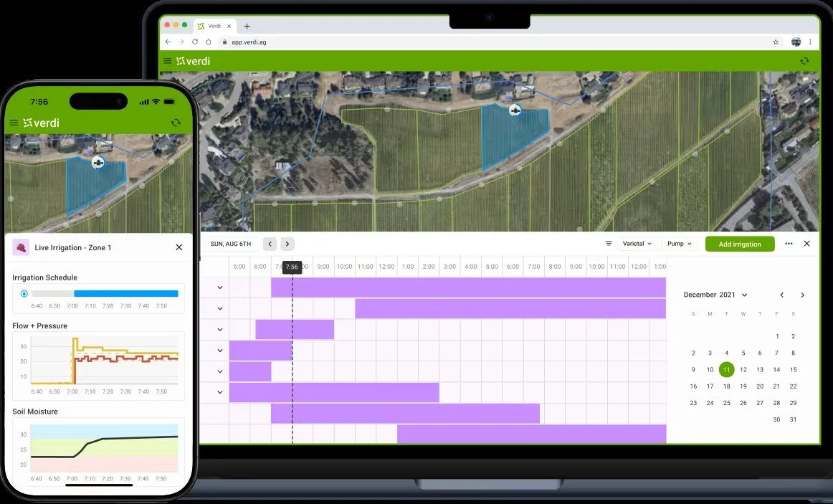
Task: Click the verdi logo in laptop header
Action: click(194, 61)
